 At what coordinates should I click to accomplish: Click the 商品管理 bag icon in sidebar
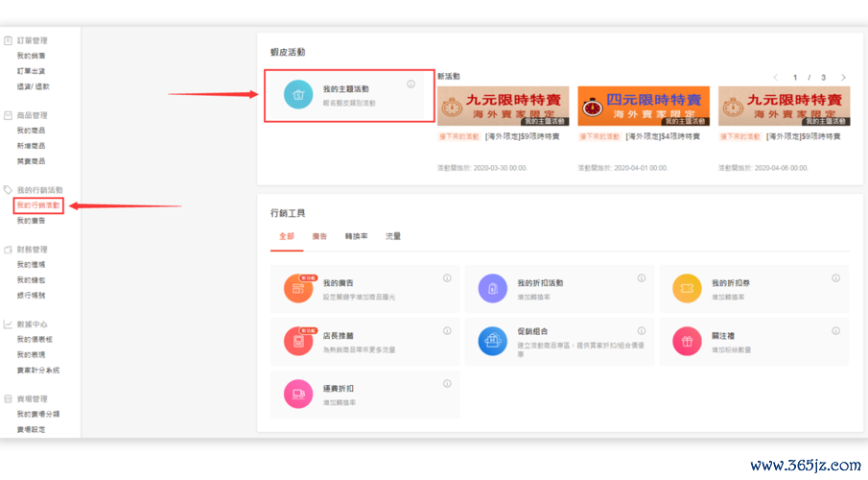coord(8,115)
